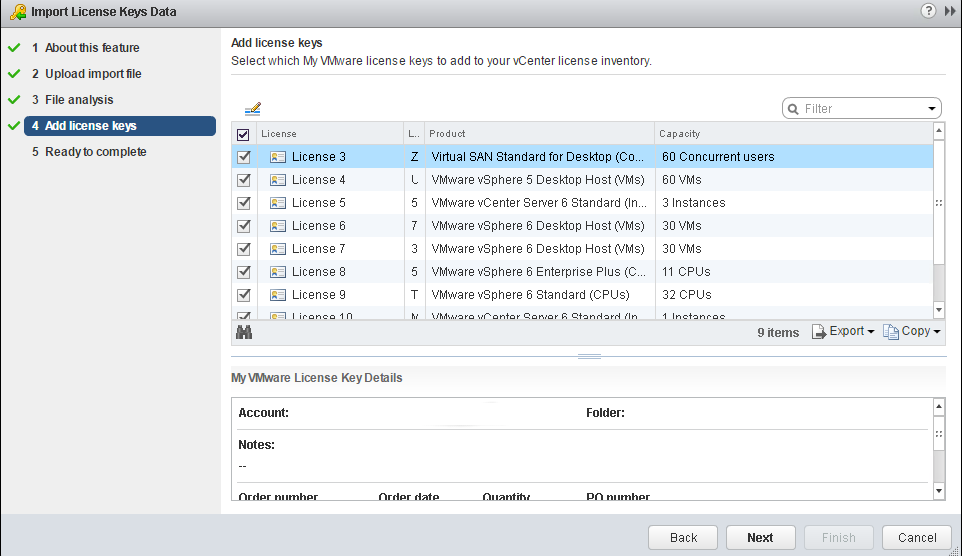Click the 32 CPUs capacity cell
962x556 pixels.
click(794, 295)
